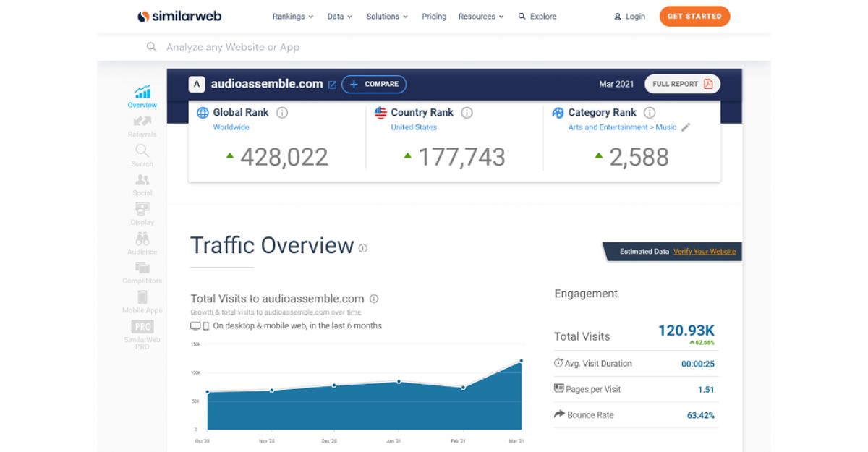Click the Traffic Overview info icon
The image size is (868, 452).
click(363, 248)
